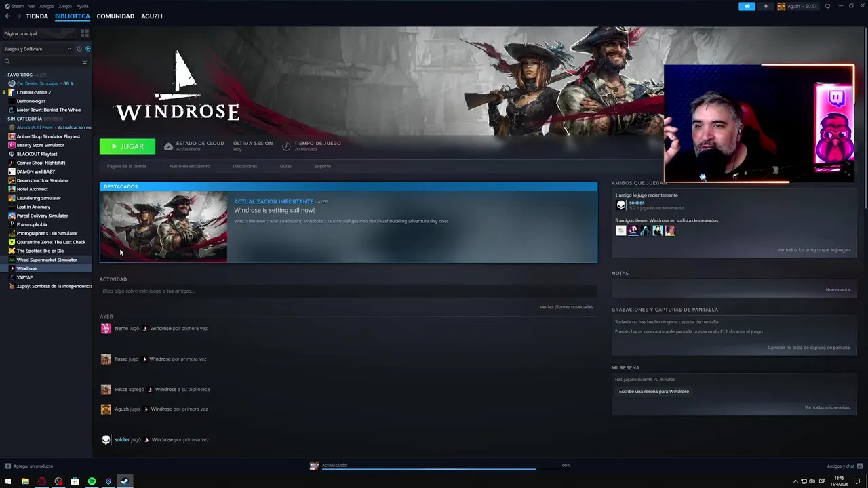Collapse the SIN CATEGORÍA category

tap(4, 119)
